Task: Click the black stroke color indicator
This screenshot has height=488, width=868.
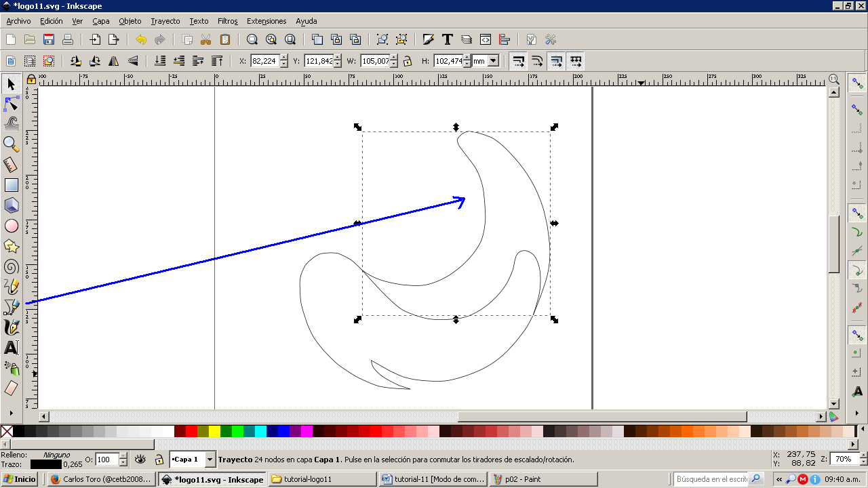Action: point(45,464)
